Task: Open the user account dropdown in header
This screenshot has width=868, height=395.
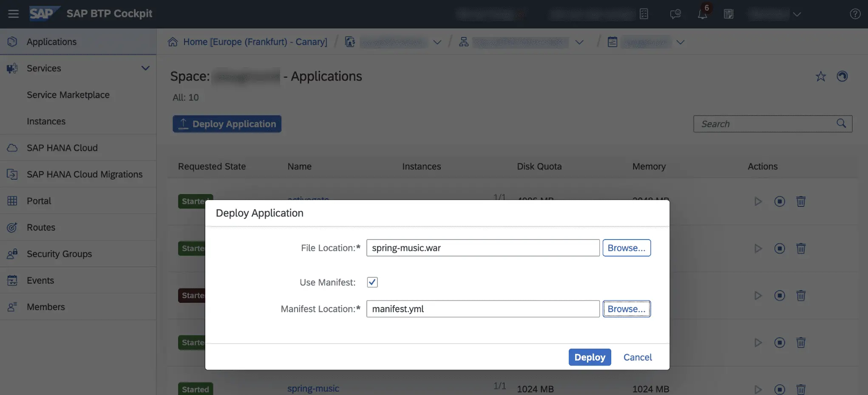Action: tap(797, 14)
